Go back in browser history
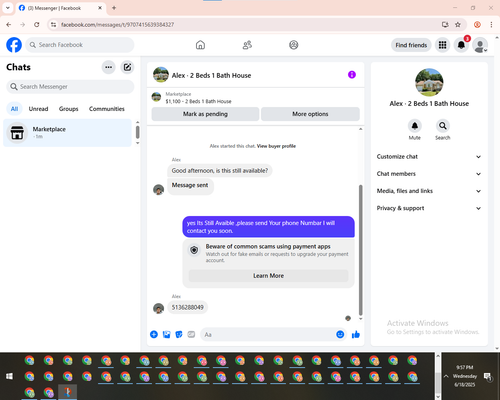Viewport: 500px width, 400px height. coord(9,25)
